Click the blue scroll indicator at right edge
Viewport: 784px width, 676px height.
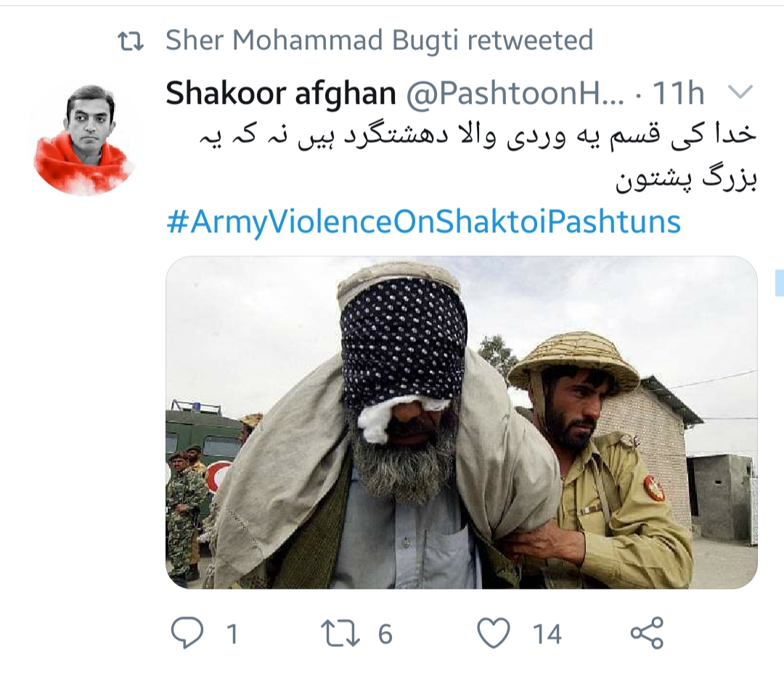[779, 282]
